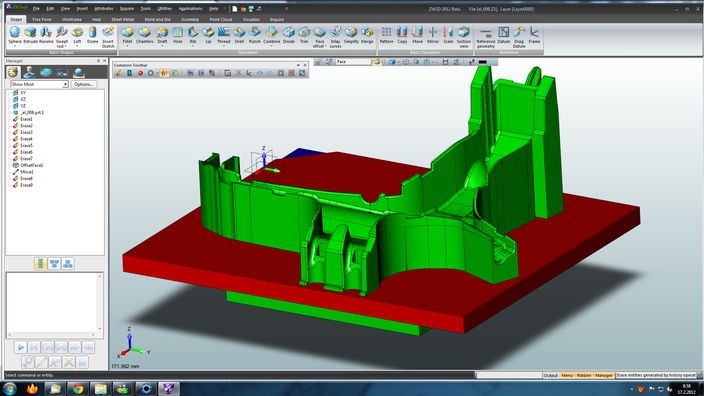This screenshot has width=704, height=396.
Task: Pick the black color swatch
Action: 483,62
